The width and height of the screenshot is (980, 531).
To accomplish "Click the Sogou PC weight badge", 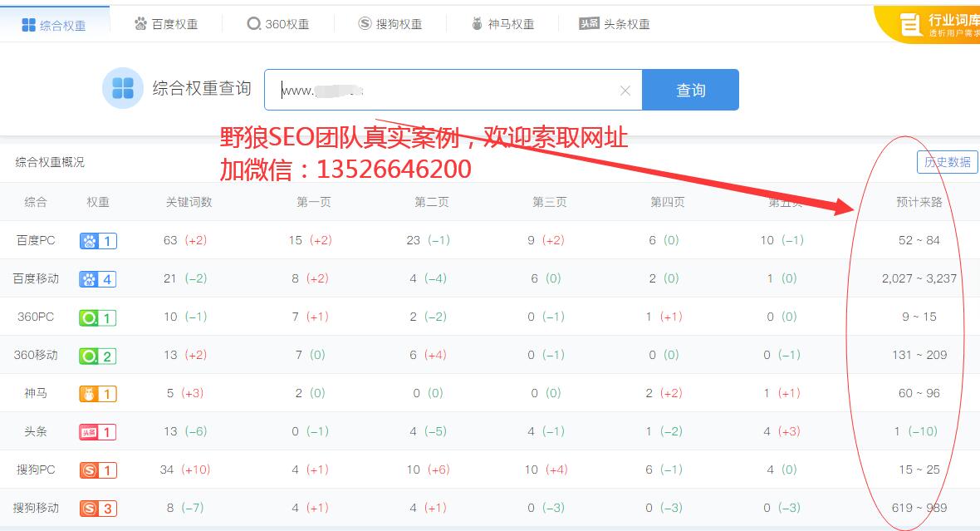I will (x=98, y=470).
